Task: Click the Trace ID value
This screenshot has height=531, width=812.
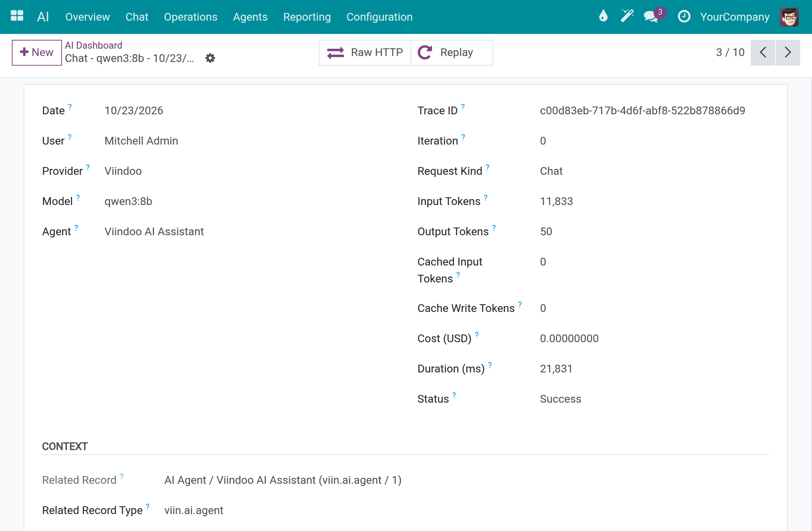Action: pyautogui.click(x=642, y=111)
